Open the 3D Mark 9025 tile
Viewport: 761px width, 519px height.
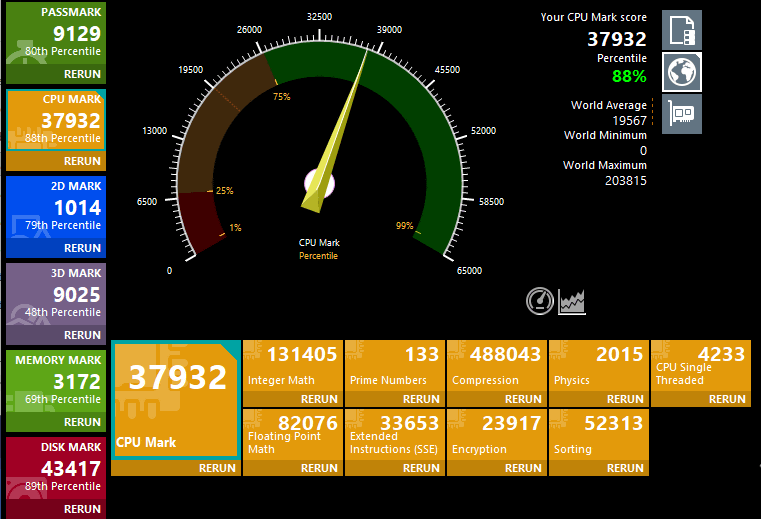click(56, 294)
